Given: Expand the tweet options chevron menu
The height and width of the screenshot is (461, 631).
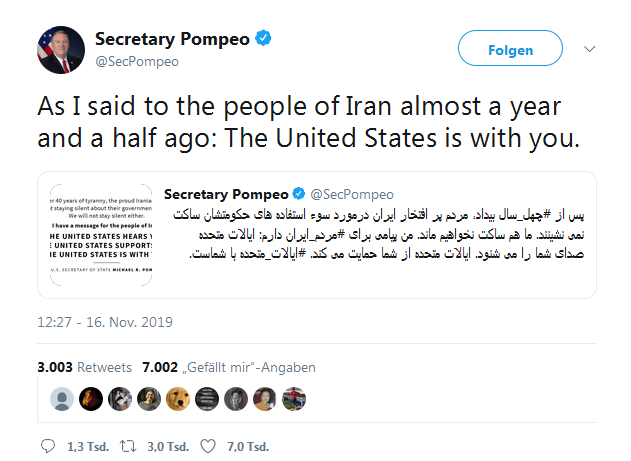Looking at the screenshot, I should click(x=590, y=49).
